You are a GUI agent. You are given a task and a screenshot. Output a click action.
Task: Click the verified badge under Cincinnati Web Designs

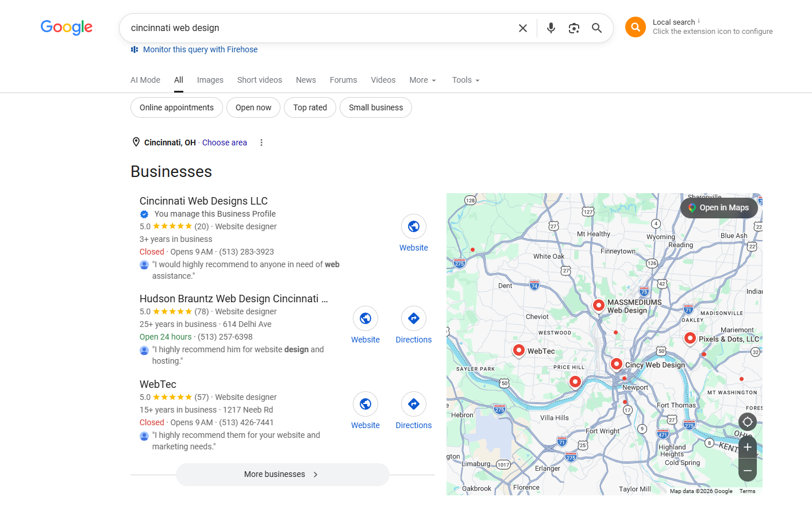[x=144, y=214]
